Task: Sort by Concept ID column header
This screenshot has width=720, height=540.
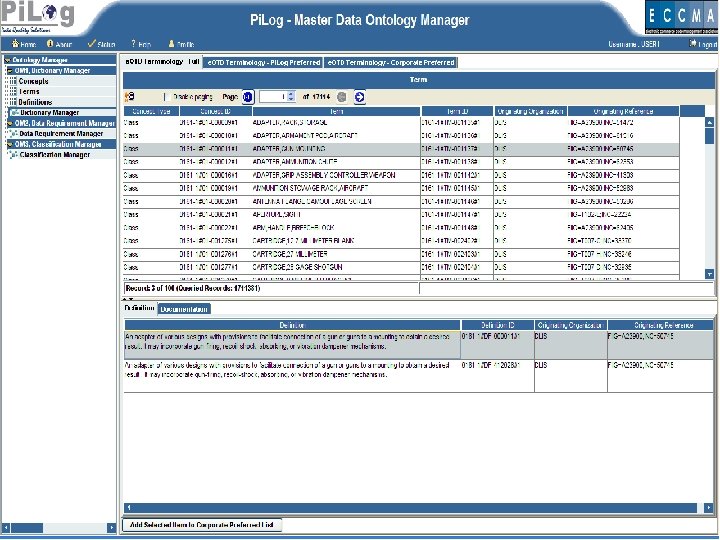Action: pyautogui.click(x=216, y=111)
